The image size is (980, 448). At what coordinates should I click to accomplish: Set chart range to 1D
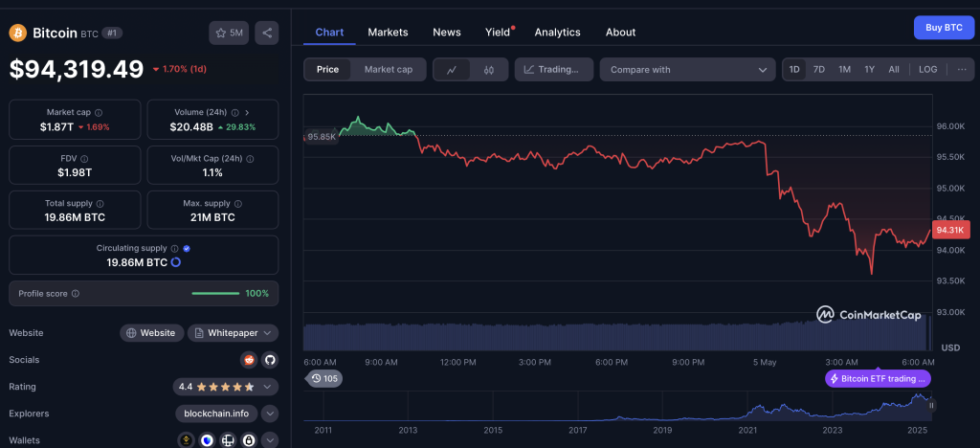794,69
